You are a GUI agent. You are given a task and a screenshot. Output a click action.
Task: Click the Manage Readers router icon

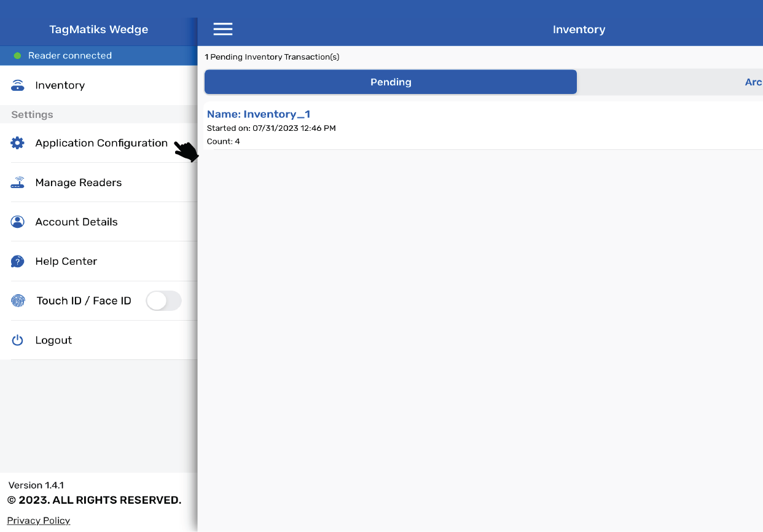point(18,182)
